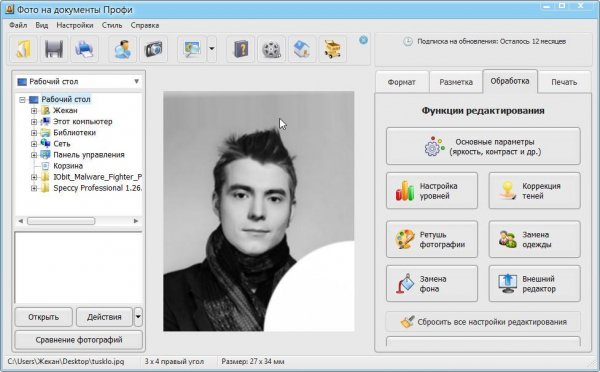The image size is (600, 372).
Task: Expand the Библиотеки node
Action: coord(34,133)
